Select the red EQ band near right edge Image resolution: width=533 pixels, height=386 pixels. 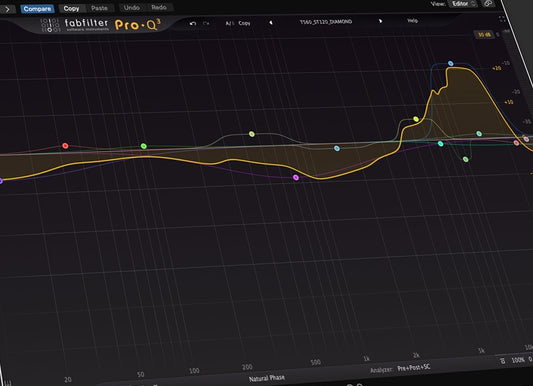516,143
